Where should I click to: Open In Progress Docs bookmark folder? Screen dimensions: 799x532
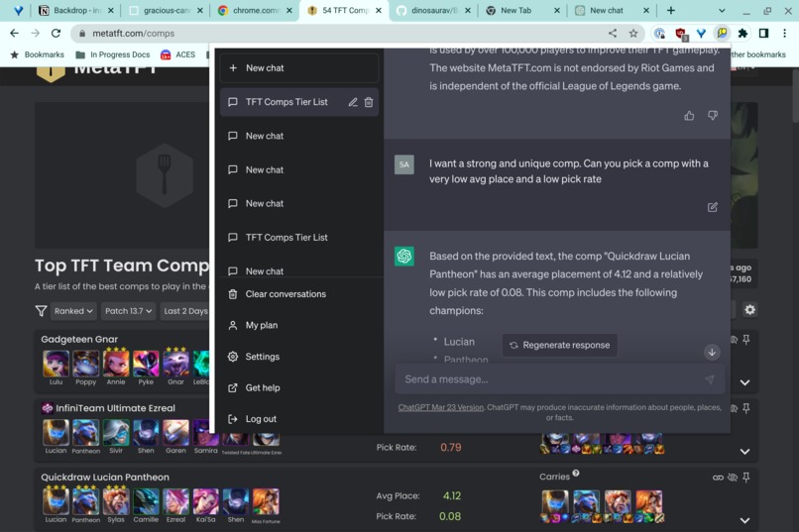[113, 54]
